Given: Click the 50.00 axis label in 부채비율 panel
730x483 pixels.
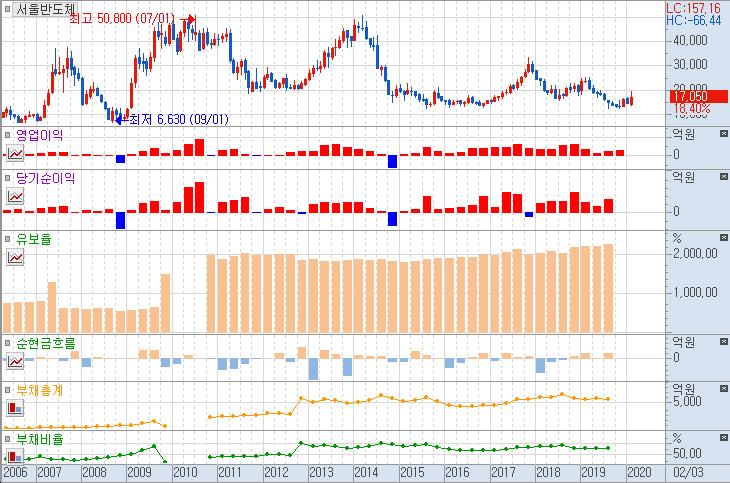Looking at the screenshot, I should pos(687,453).
